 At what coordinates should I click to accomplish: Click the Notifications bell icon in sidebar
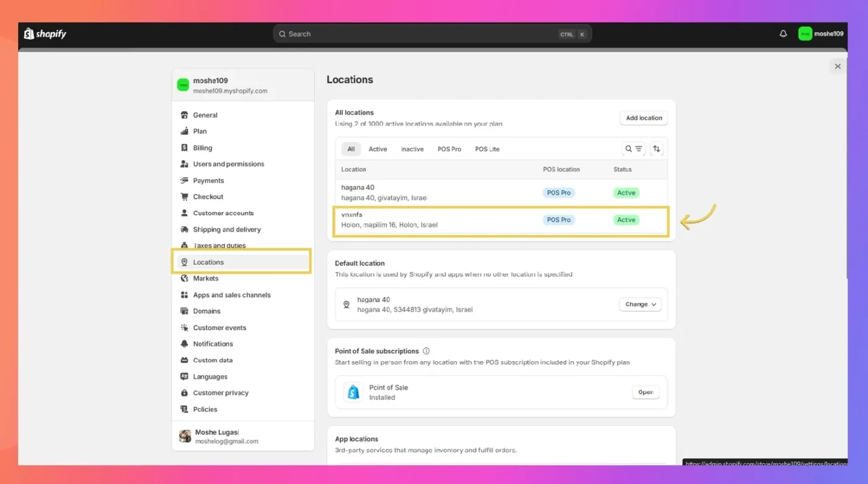point(184,344)
